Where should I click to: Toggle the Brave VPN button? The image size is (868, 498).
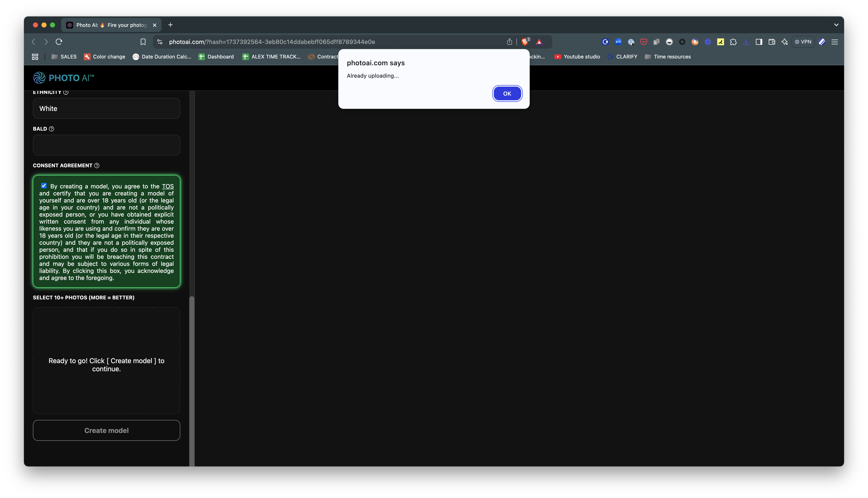click(x=803, y=42)
